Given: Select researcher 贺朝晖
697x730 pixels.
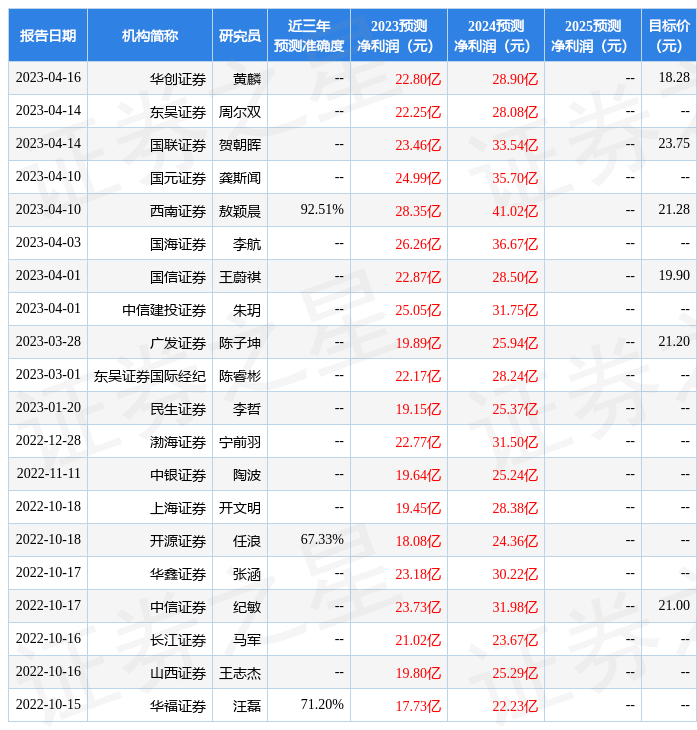Looking at the screenshot, I should click(x=240, y=145).
